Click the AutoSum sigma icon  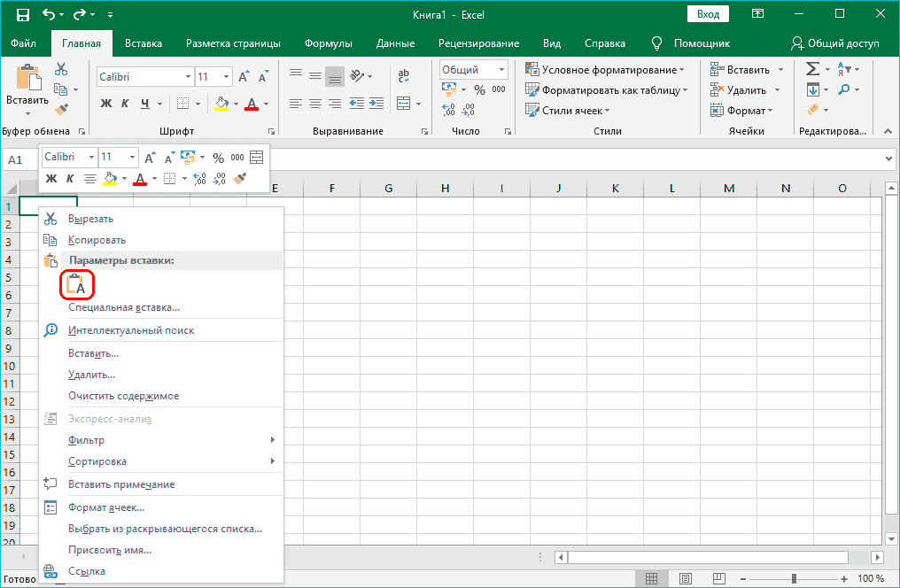[811, 70]
